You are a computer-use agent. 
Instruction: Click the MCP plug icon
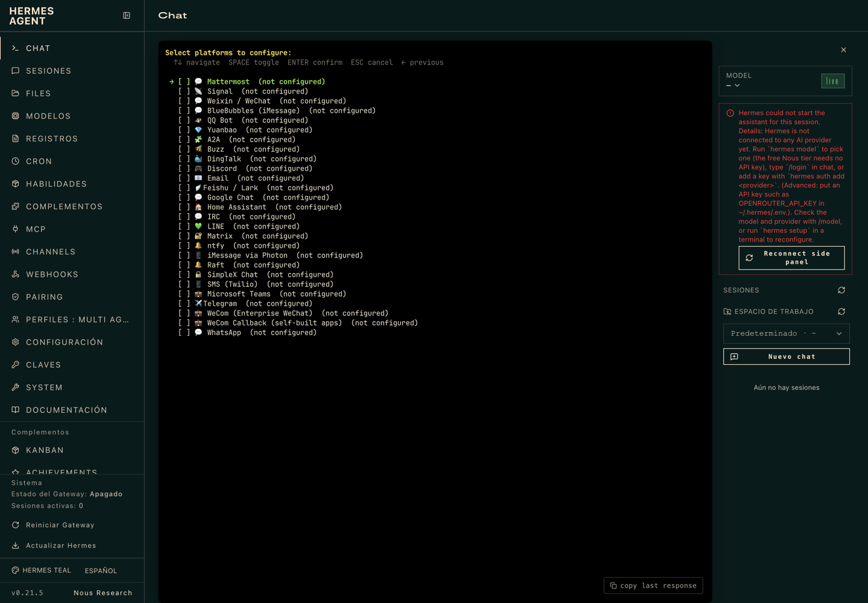pyautogui.click(x=16, y=229)
